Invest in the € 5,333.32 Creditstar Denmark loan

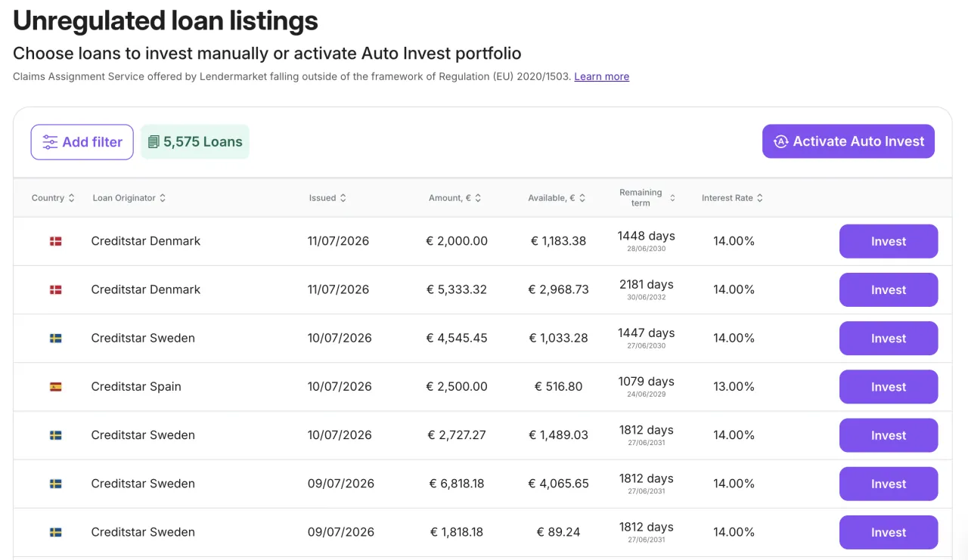pos(889,290)
